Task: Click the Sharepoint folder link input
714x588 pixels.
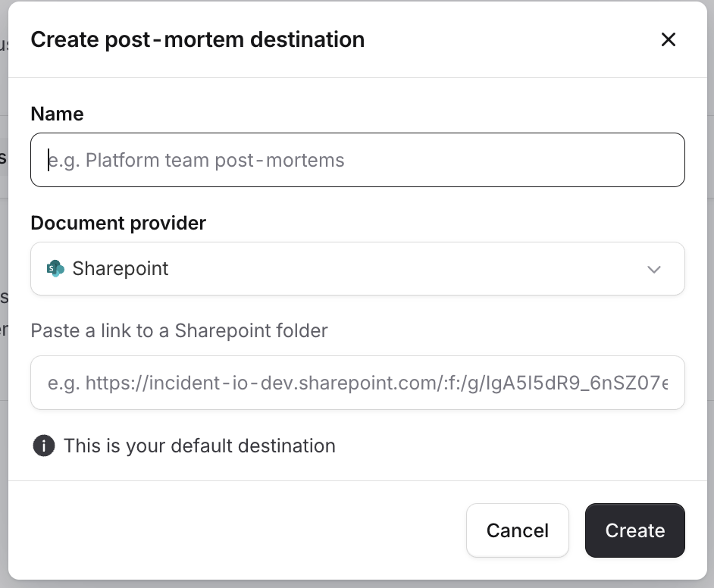Action: point(357,383)
